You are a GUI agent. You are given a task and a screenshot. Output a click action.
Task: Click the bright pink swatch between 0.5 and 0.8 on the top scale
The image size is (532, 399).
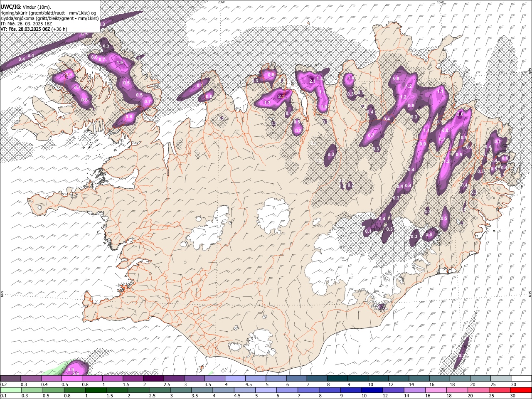(71, 379)
